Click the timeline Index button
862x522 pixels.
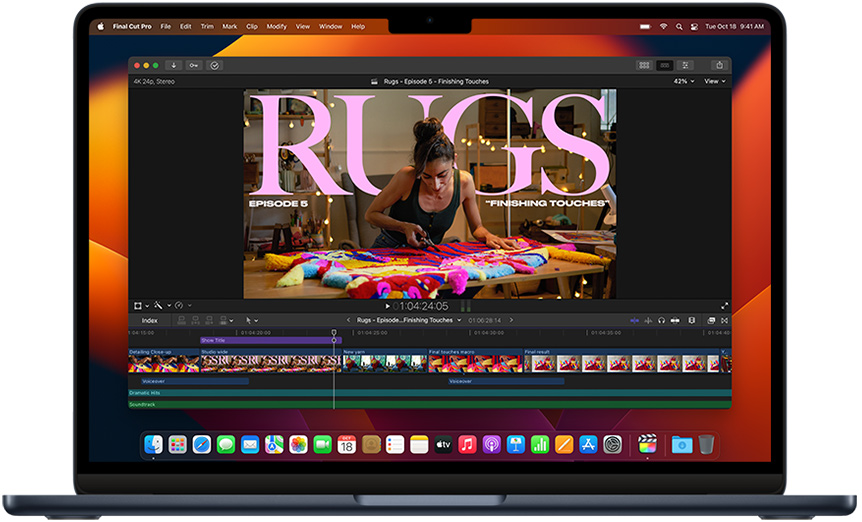149,320
